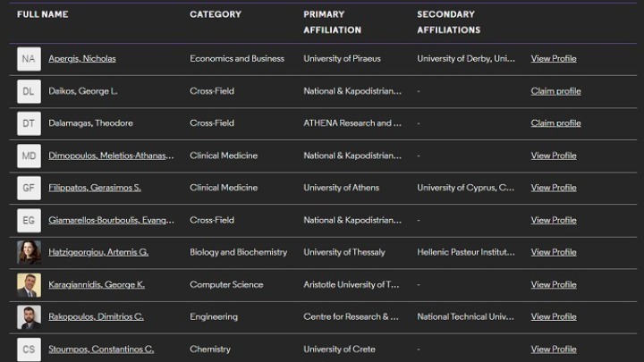Claim the profile for Theodore Dalamagas
Viewport: 644px width, 362px height.
[555, 123]
